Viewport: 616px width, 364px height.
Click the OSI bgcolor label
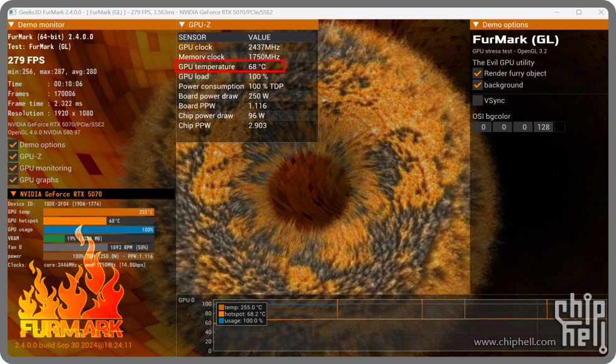492,116
